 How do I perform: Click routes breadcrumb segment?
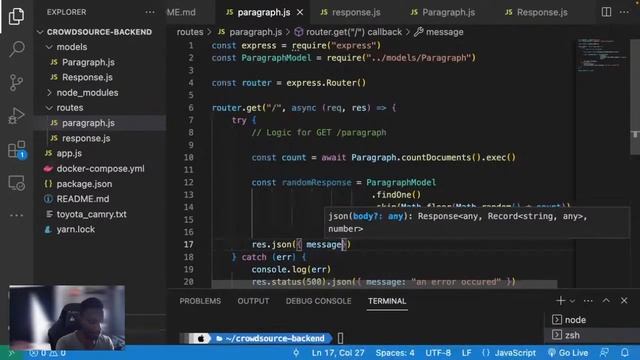[190, 32]
